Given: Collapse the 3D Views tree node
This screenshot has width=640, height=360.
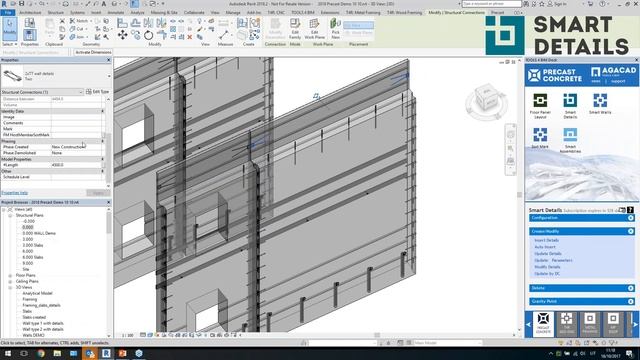Looking at the screenshot, I should pos(10,287).
